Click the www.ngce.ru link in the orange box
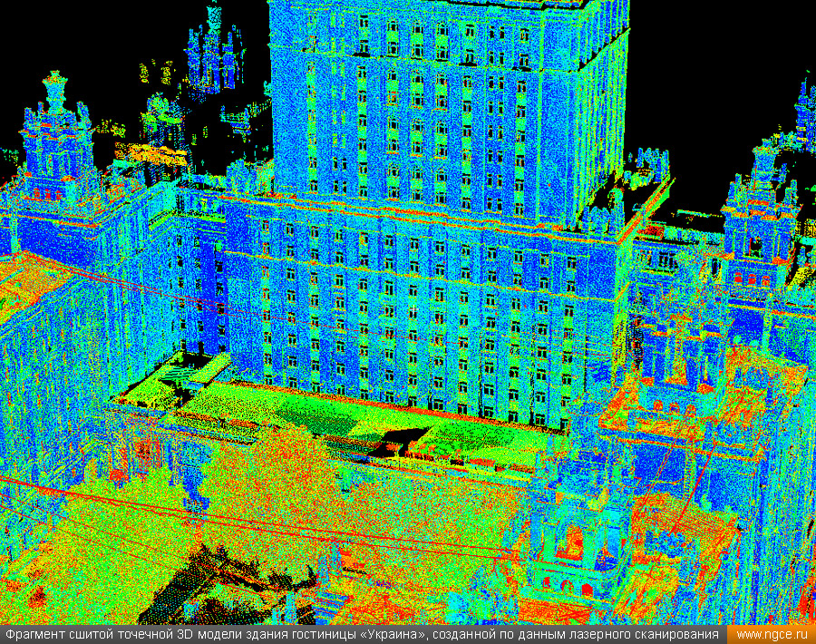The image size is (816, 644). [772, 635]
